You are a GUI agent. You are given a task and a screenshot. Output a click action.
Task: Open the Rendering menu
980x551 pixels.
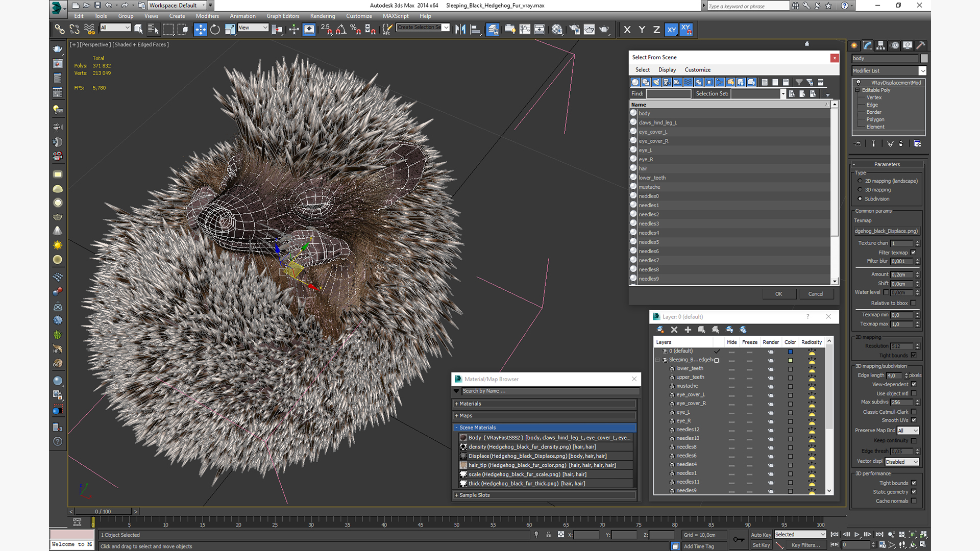pyautogui.click(x=323, y=16)
